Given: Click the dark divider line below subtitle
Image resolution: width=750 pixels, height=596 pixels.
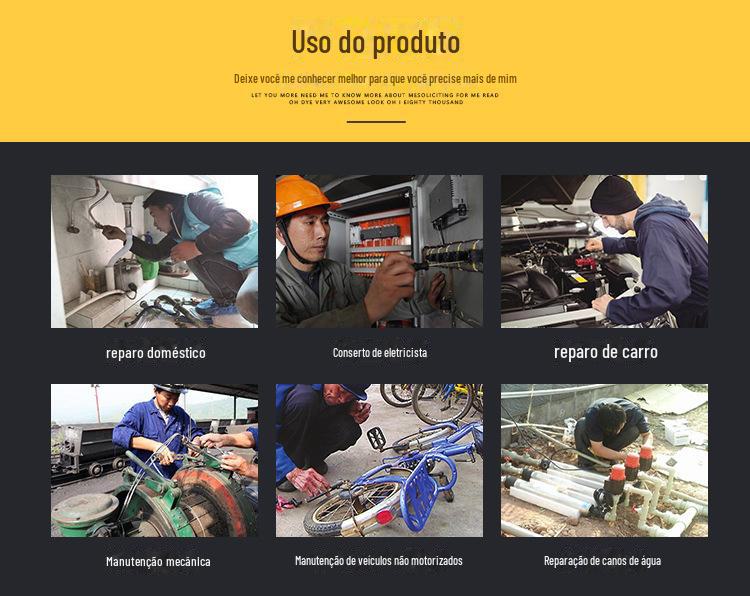Looking at the screenshot, I should [376, 121].
